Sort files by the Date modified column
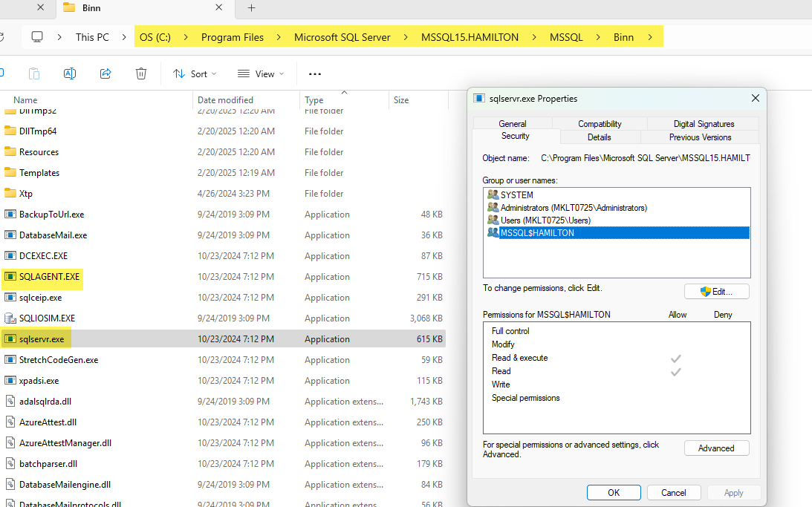The width and height of the screenshot is (812, 507). coord(225,100)
